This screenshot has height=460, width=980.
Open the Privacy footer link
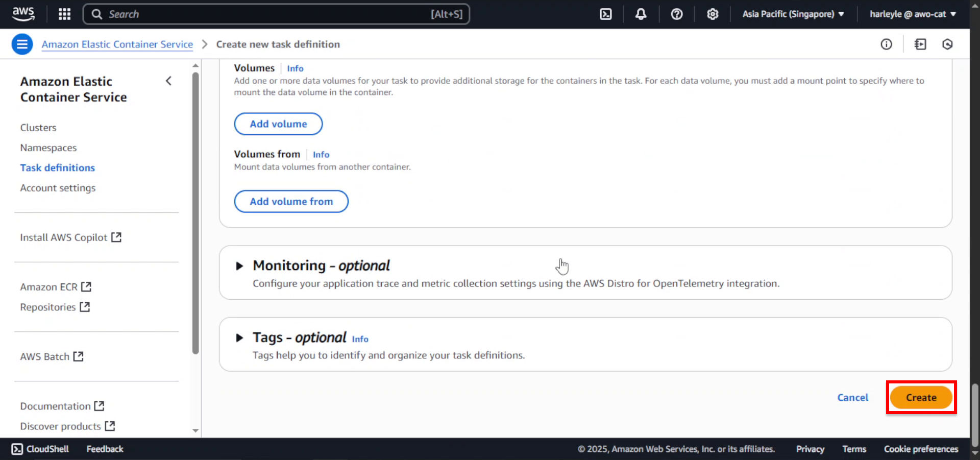810,449
